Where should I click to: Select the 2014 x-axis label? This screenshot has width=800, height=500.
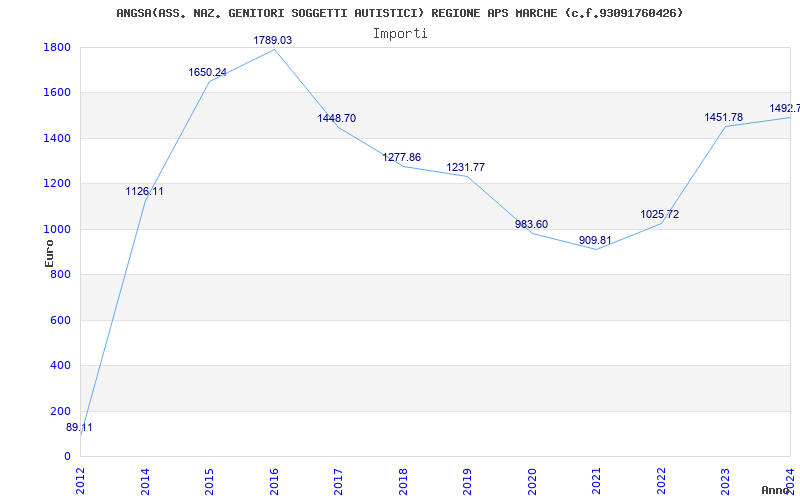[x=145, y=481]
